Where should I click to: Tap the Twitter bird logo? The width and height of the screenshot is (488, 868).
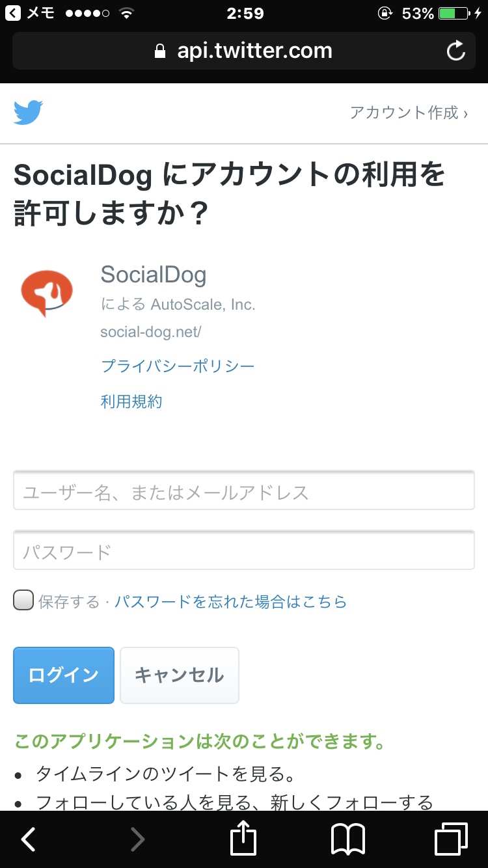(28, 112)
